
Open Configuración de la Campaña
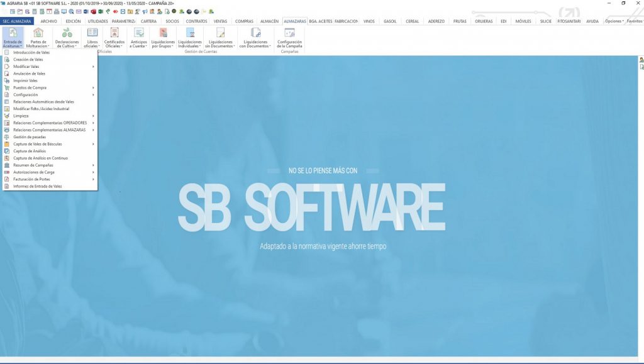[289, 38]
